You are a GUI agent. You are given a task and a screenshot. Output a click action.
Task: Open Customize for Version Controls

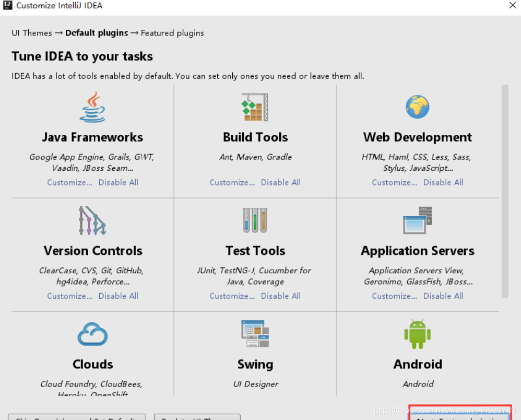click(x=69, y=296)
